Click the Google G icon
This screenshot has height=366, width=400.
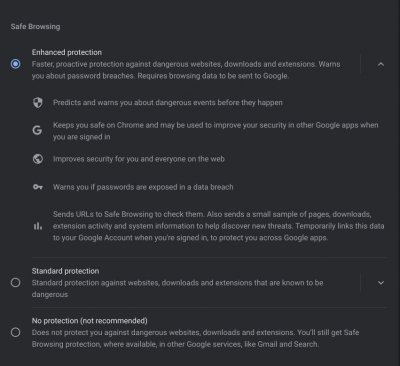point(37,130)
